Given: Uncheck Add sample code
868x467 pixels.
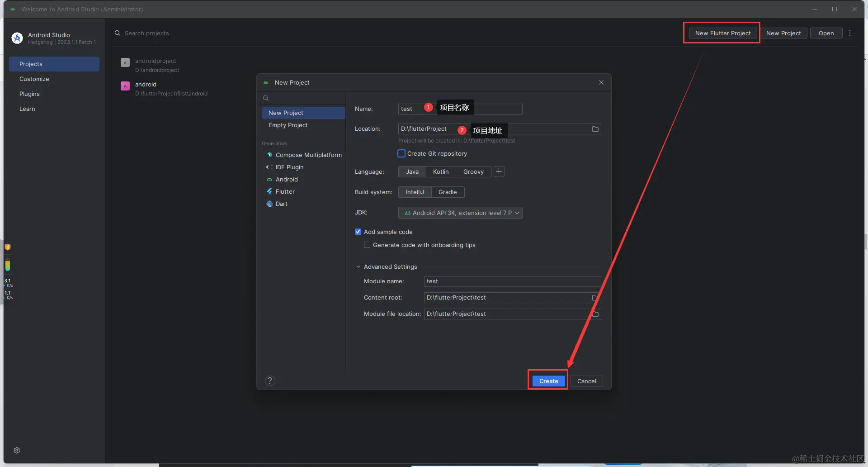Looking at the screenshot, I should [x=358, y=232].
